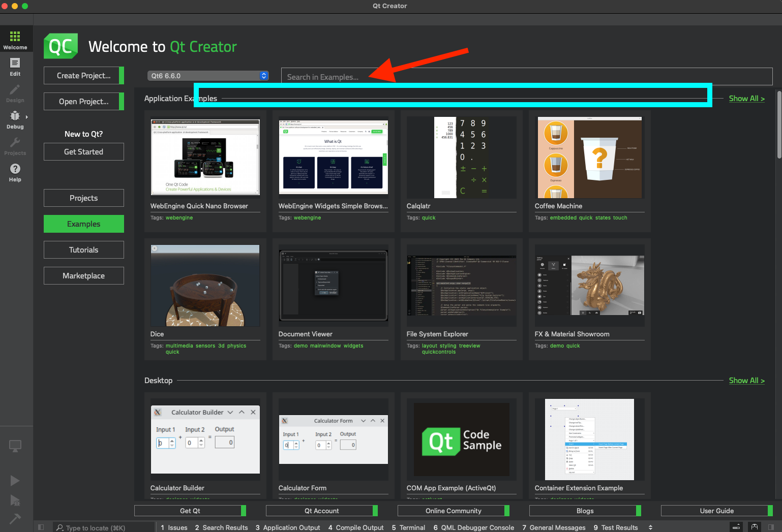Viewport: 782px width, 532px height.
Task: Open the General Messages pane
Action: pos(554,527)
